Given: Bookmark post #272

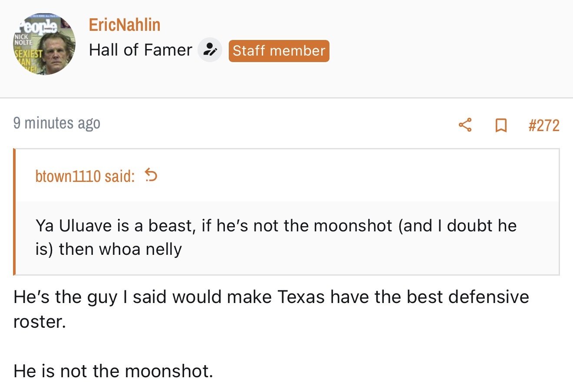Looking at the screenshot, I should pyautogui.click(x=501, y=125).
